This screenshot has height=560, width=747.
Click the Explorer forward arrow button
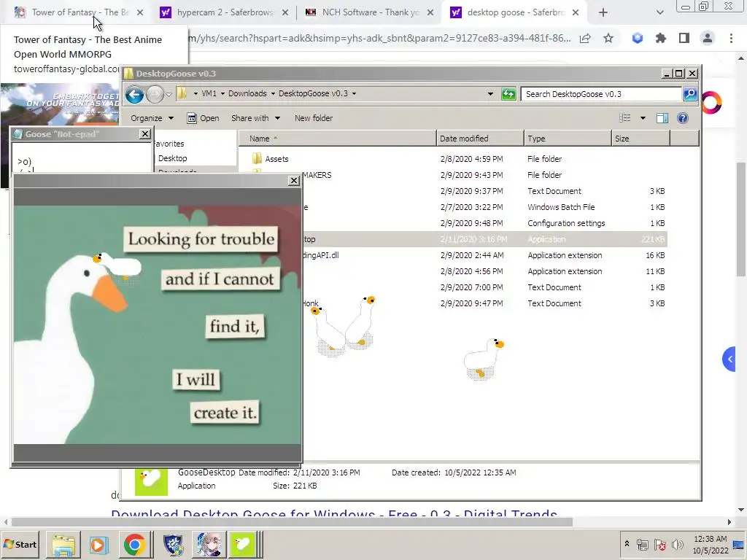point(155,94)
